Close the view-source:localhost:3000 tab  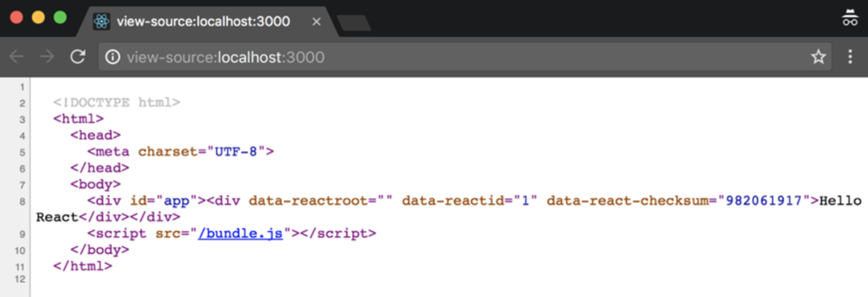pyautogui.click(x=316, y=21)
